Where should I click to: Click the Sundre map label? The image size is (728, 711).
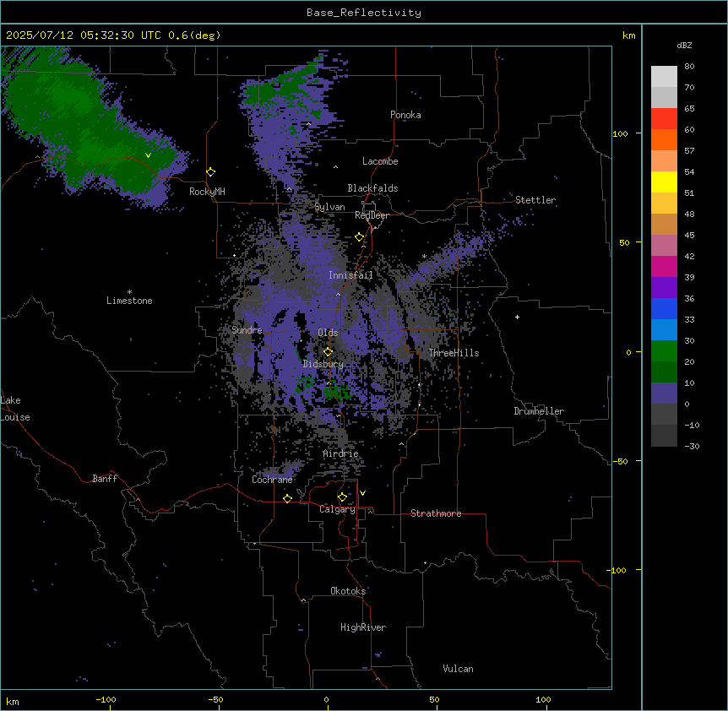click(x=247, y=330)
